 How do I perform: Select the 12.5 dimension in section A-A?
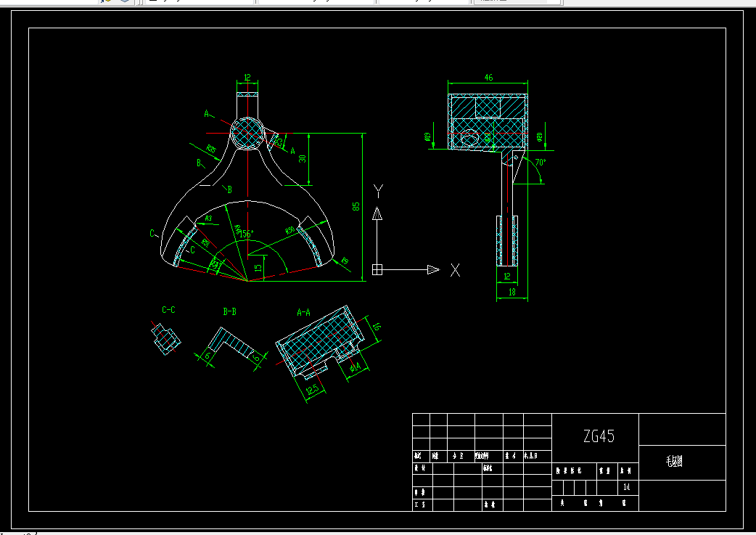click(313, 389)
